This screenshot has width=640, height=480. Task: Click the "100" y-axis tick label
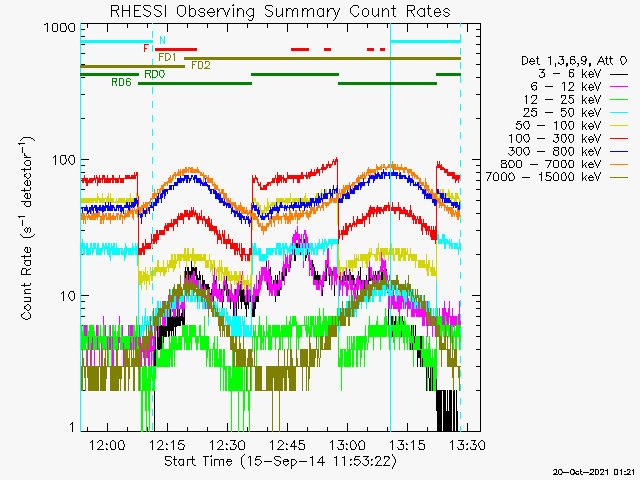[64, 160]
